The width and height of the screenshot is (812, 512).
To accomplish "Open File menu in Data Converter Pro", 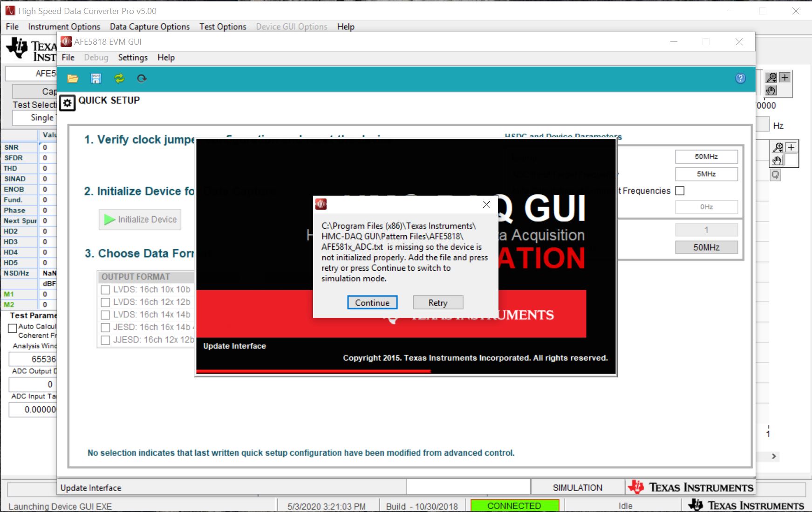I will tap(12, 27).
